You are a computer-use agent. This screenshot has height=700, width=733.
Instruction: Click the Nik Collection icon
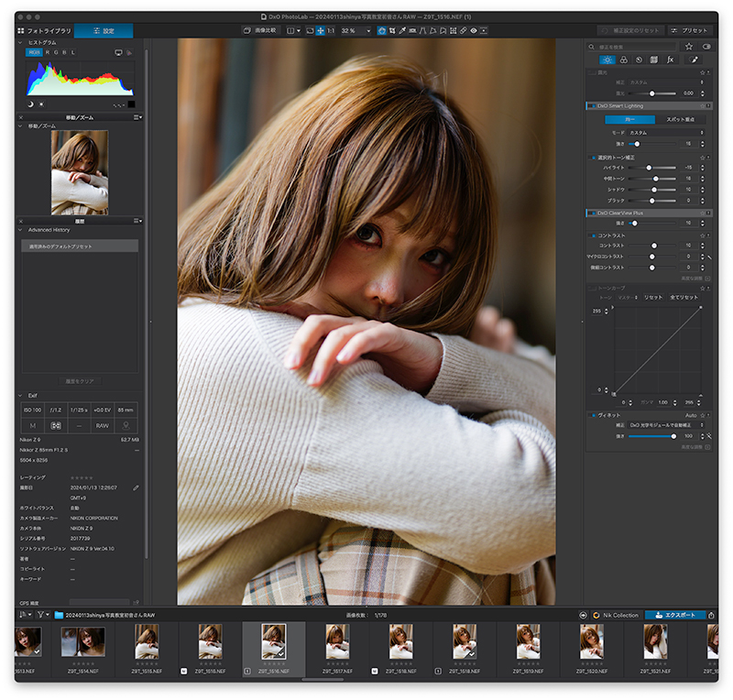tap(596, 616)
